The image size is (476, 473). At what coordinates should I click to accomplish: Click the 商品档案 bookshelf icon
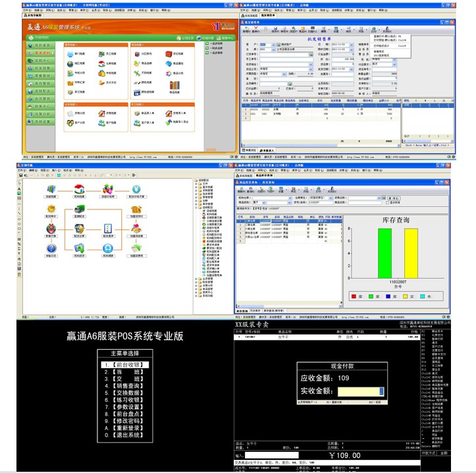coord(174,85)
